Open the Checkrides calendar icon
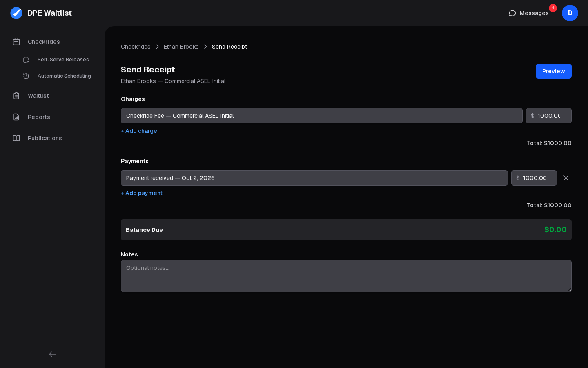 pos(16,42)
